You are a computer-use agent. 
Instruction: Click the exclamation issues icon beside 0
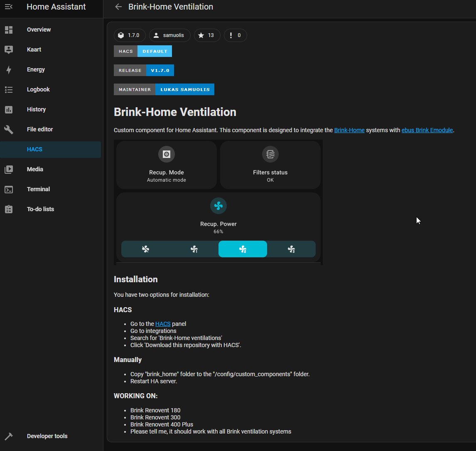tap(231, 35)
